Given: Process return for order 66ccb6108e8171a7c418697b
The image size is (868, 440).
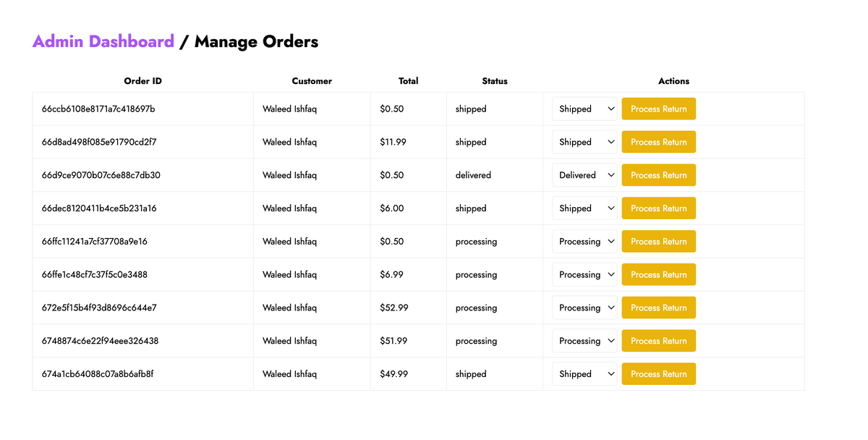Looking at the screenshot, I should point(658,109).
